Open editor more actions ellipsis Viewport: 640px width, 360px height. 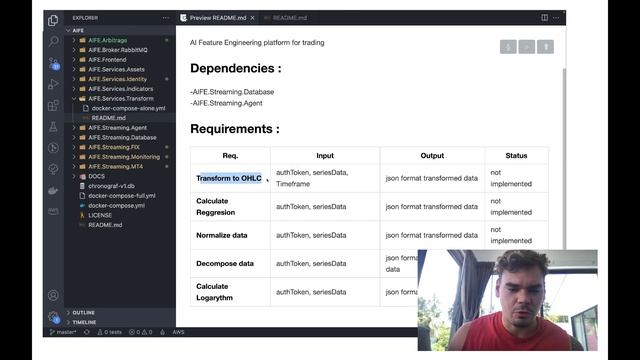(x=556, y=18)
